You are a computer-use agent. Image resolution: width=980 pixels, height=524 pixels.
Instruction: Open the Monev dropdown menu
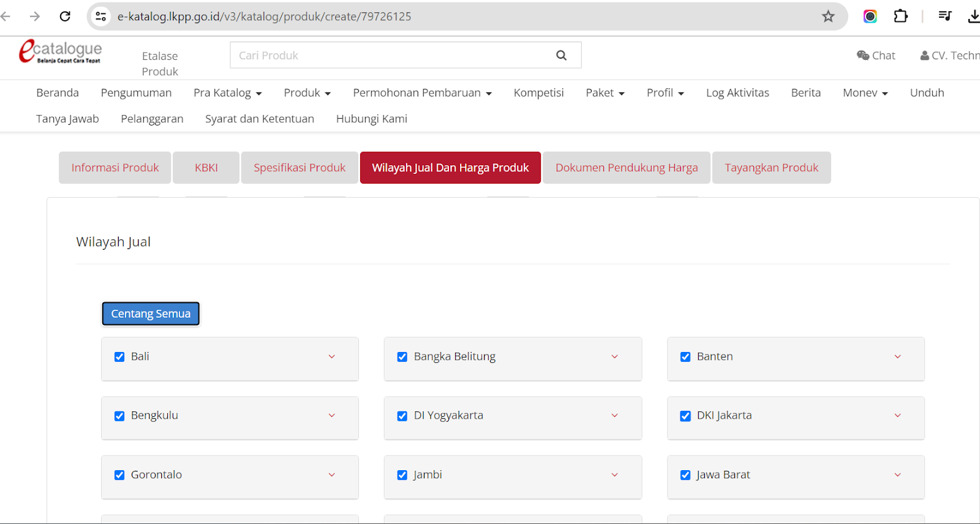[x=865, y=93]
